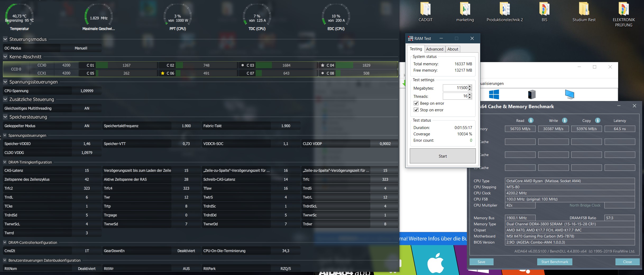The image size is (644, 275).
Task: Collapse the Spannungssteuerungen subsection under Speichersteuerung
Action: (x=5, y=135)
